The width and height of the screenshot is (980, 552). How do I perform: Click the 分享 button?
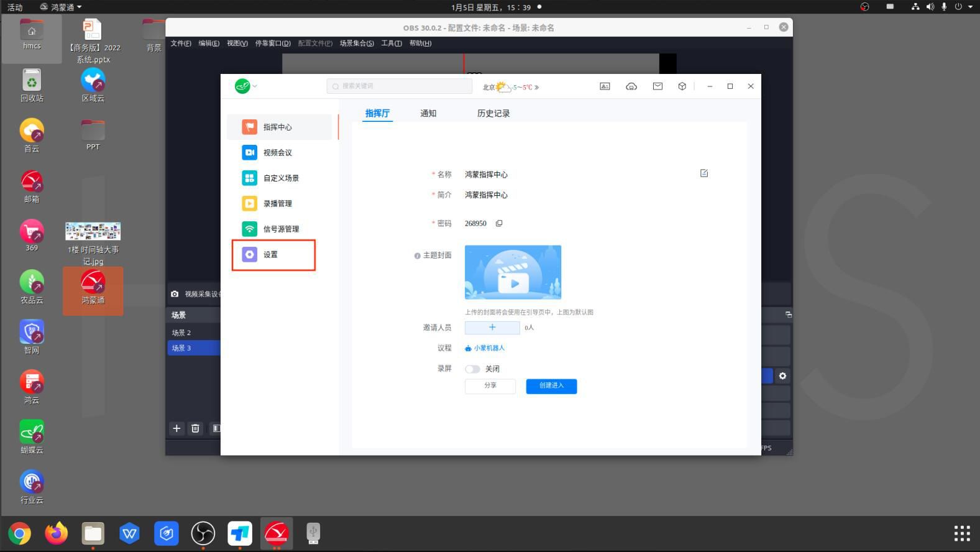tap(490, 386)
